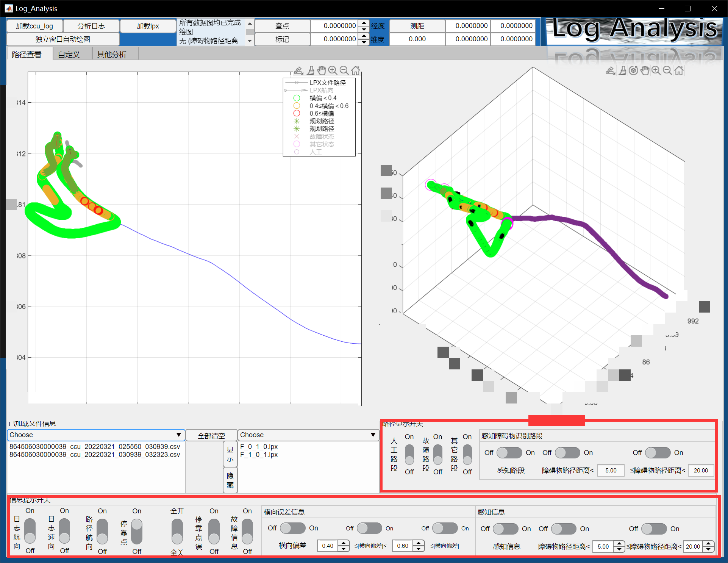Toggle the 全开/全关 master slider switch
Viewport: 728px width, 563px height.
177,532
